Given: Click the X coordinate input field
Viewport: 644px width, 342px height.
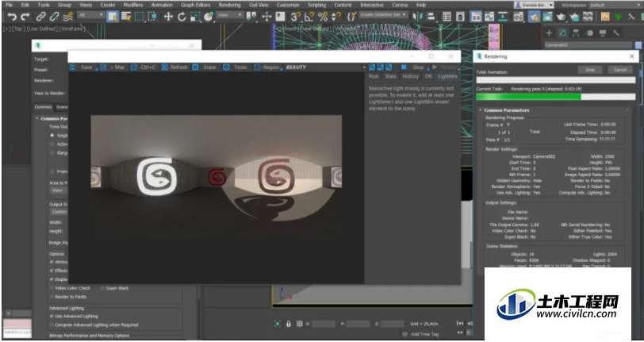Looking at the screenshot, I should coord(324,324).
